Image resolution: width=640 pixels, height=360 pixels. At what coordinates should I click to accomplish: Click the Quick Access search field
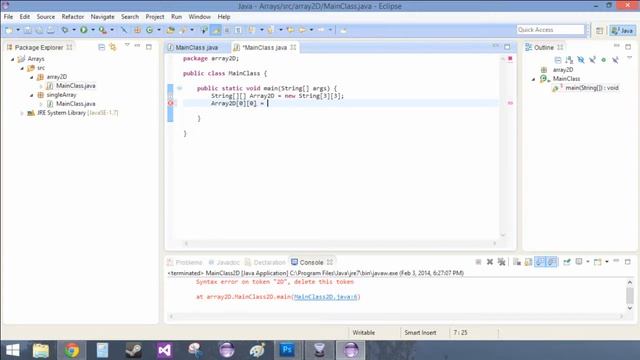tap(551, 30)
